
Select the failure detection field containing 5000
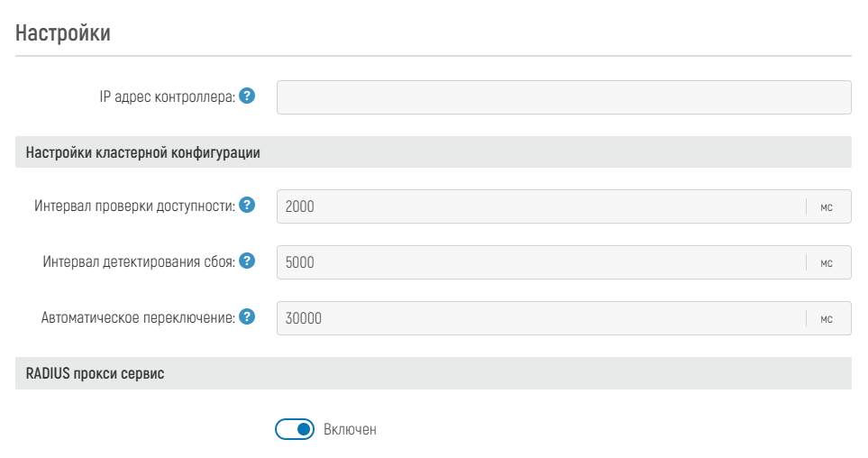pos(541,262)
